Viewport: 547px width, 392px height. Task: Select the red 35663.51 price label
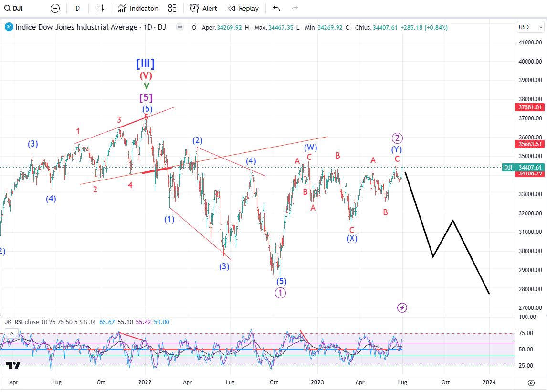tap(530, 144)
